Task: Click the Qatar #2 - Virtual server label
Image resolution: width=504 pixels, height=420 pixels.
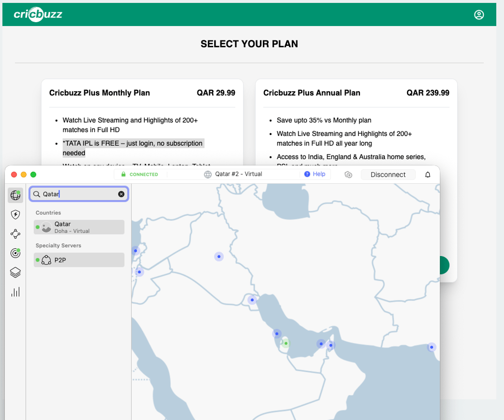Action: (239, 174)
